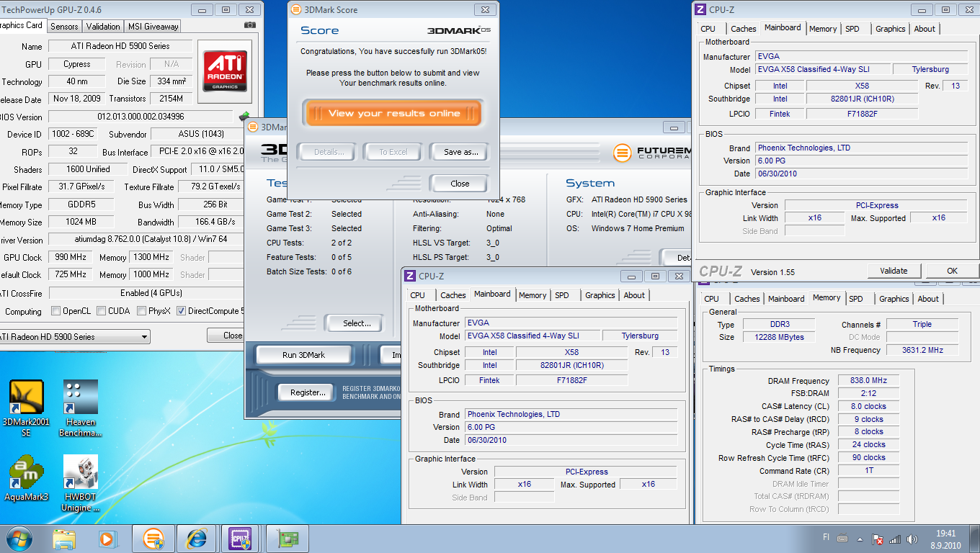Enable the PhysX checkbox in GPU-Z

pos(141,312)
